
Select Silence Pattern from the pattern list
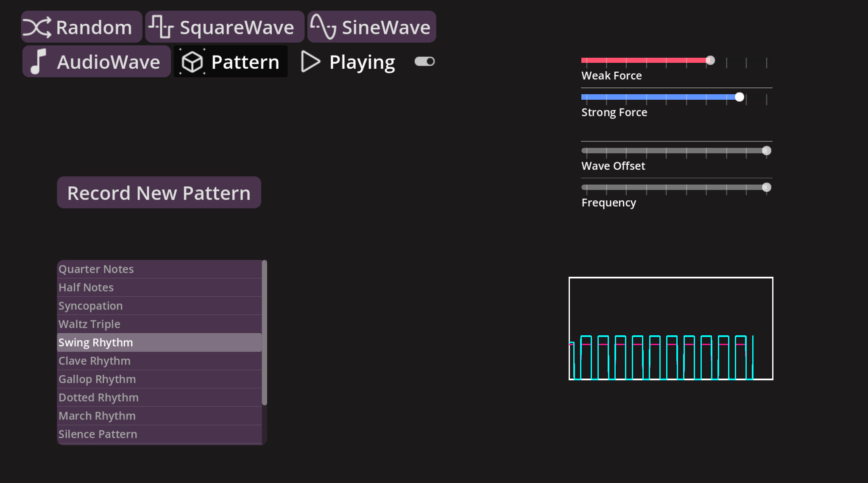coord(159,434)
